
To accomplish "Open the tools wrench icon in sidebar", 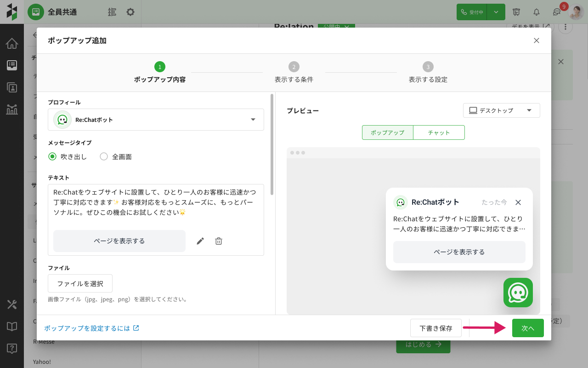I will 12,305.
